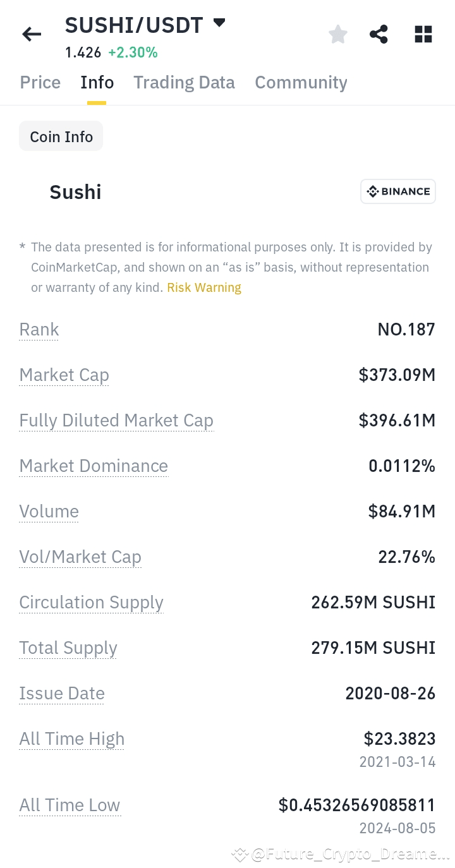Screen dimensions: 455x868
Task: Open the grid layout menu icon
Action: tap(423, 34)
